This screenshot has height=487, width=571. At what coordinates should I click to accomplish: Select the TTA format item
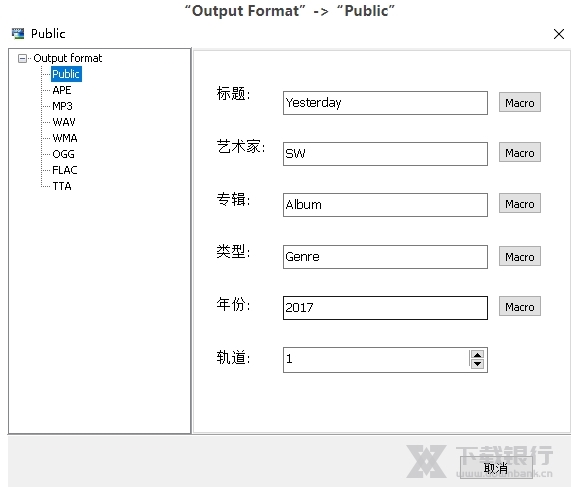click(62, 186)
